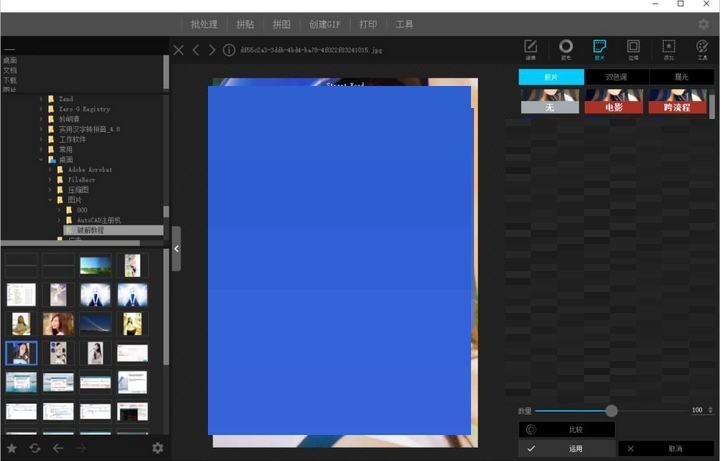Screen dimensions: 723x461
Task: Switch to the 双色调 duotone tab
Action: tap(616, 77)
